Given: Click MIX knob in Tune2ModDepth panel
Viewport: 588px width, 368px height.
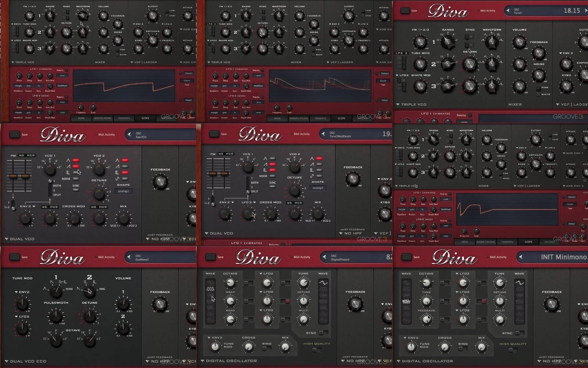Looking at the screenshot, I should 318,214.
